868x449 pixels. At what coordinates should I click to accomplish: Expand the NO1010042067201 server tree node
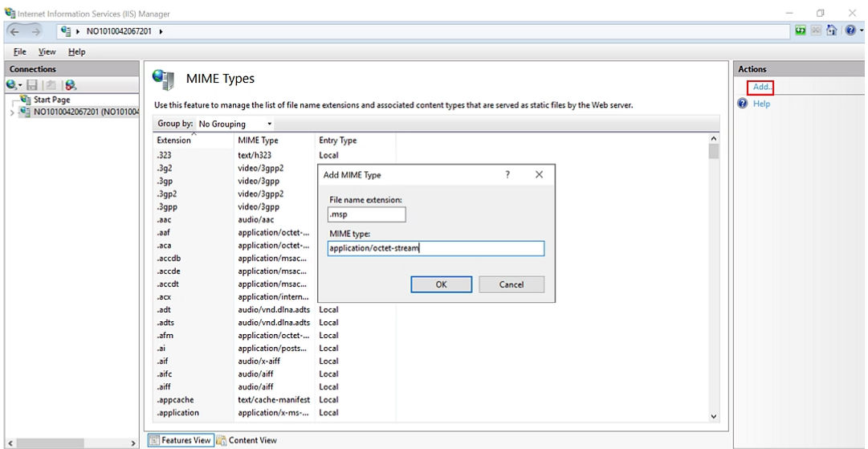tap(13, 112)
